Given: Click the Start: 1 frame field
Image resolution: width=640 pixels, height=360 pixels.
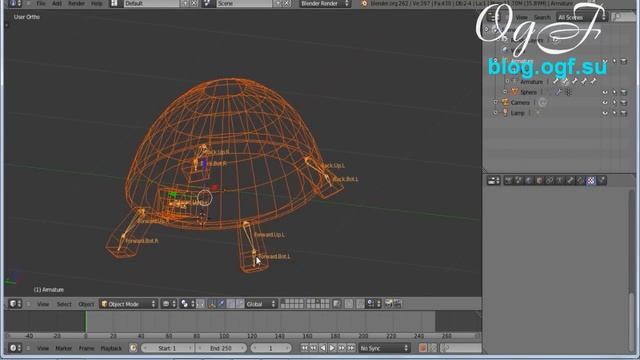Looking at the screenshot, I should point(167,348).
